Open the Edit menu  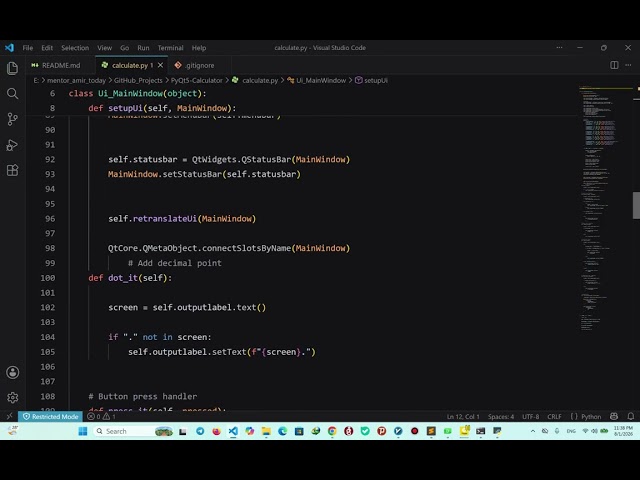click(47, 48)
